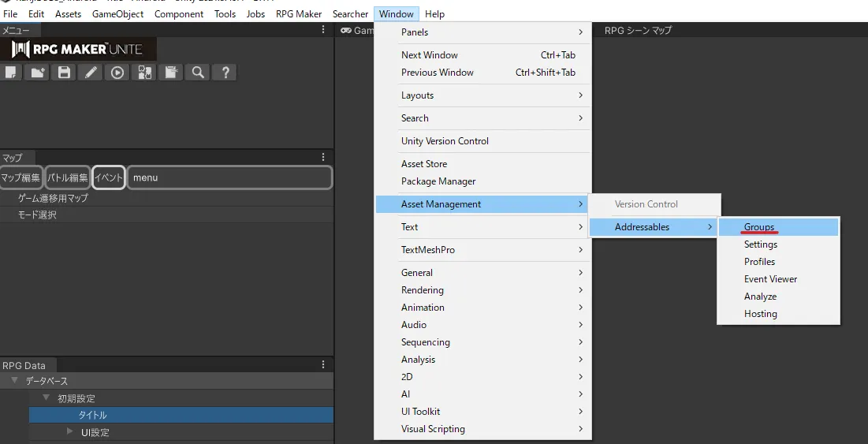Expand the Layouts submenu
Image resolution: width=868 pixels, height=444 pixels.
(482, 95)
